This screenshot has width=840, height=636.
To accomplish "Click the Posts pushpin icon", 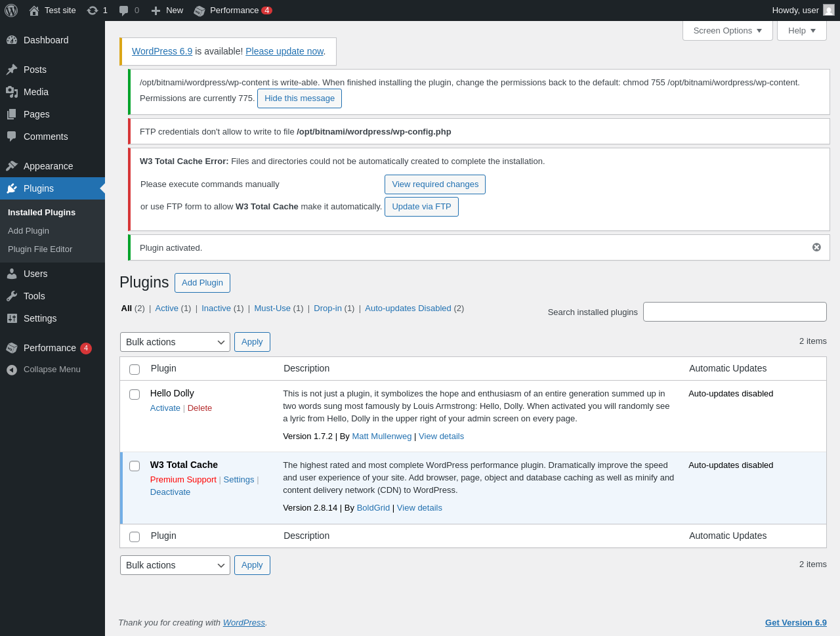I will tap(12, 70).
